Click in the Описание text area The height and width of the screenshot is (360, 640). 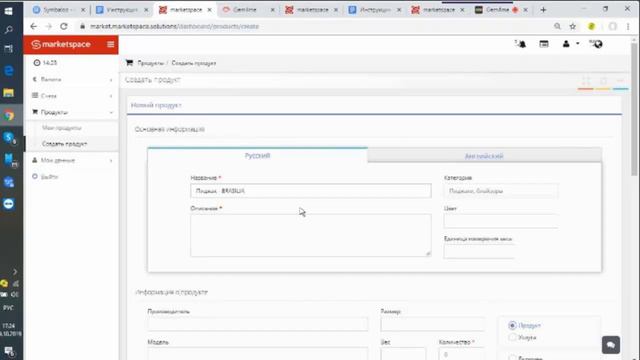pos(311,235)
